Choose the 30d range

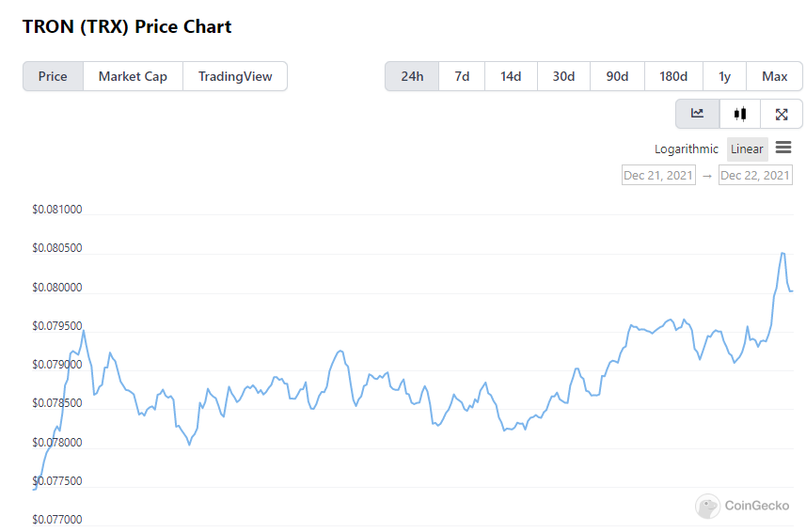[563, 76]
